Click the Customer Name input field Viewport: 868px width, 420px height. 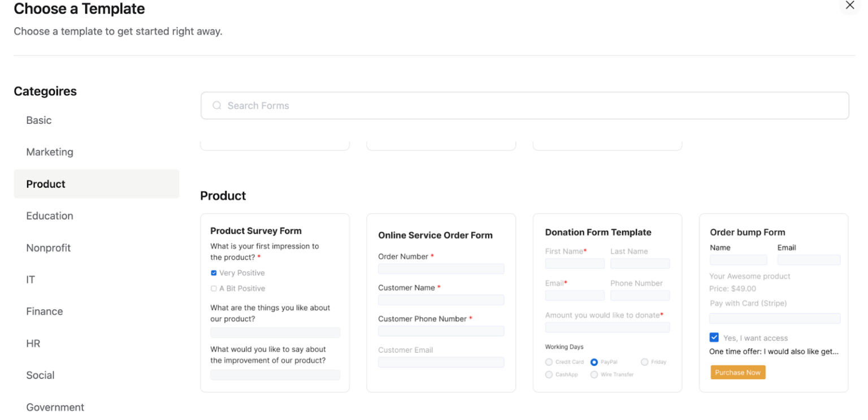pos(441,300)
